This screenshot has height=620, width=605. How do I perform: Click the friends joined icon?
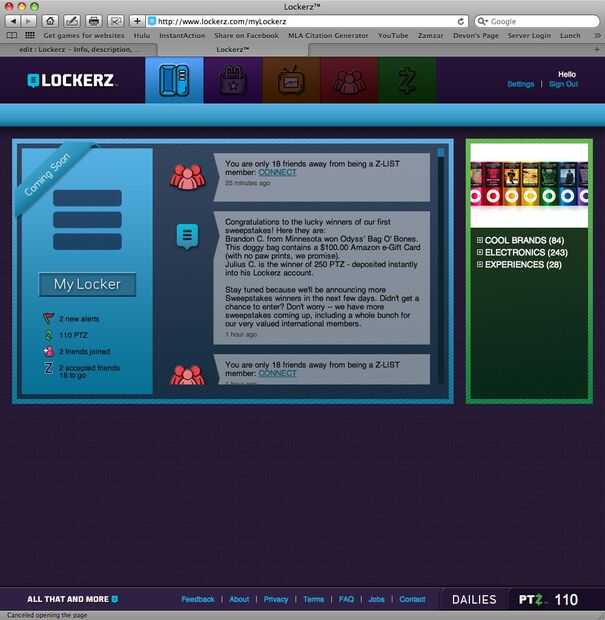(x=48, y=351)
